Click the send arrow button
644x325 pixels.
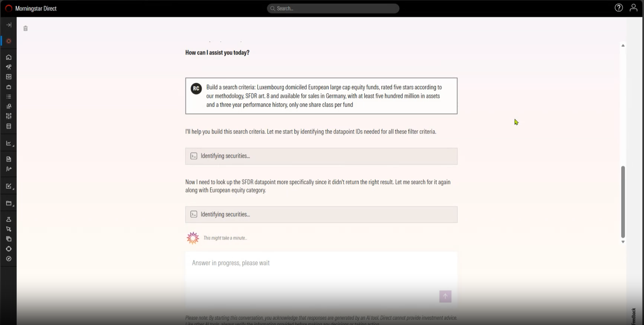[445, 296]
